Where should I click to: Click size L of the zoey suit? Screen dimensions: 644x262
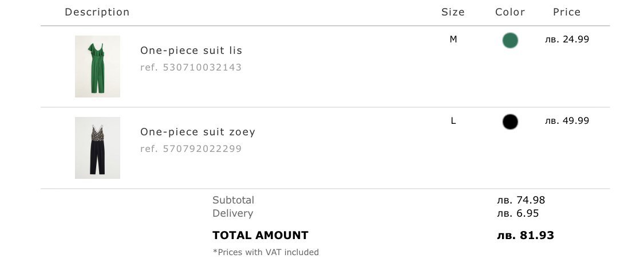[x=453, y=121]
